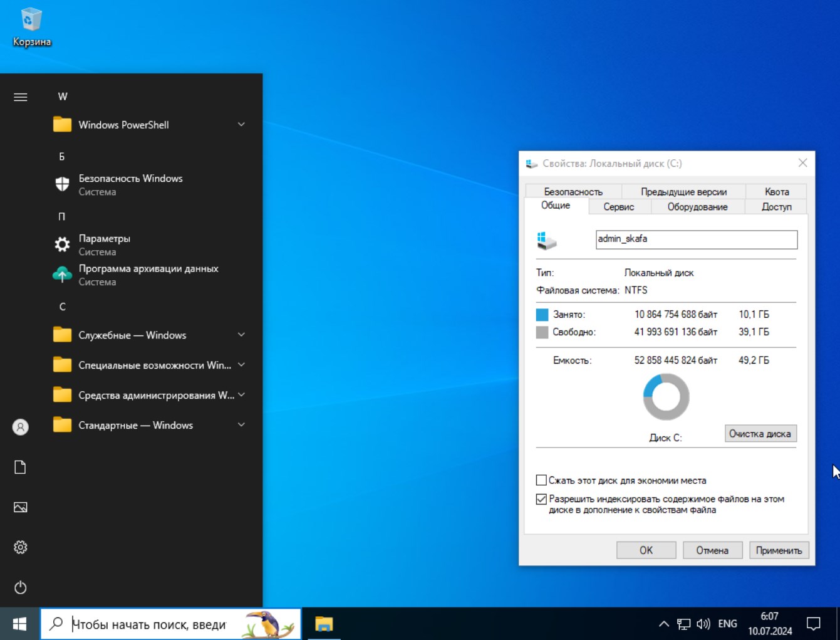840x640 pixels.
Task: Open Settings gear in Start sidebar
Action: click(20, 547)
